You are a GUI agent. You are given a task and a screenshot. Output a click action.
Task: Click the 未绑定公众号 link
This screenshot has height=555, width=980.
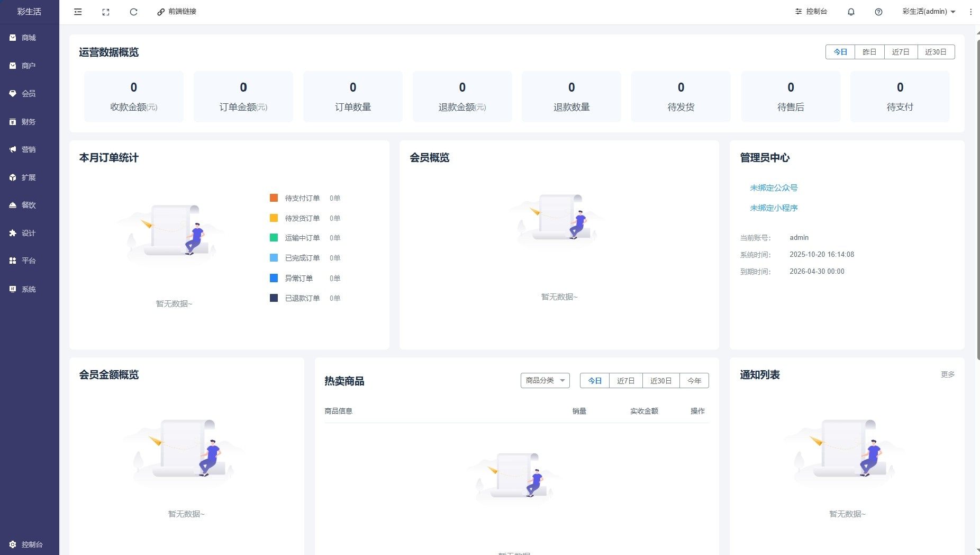[774, 188]
